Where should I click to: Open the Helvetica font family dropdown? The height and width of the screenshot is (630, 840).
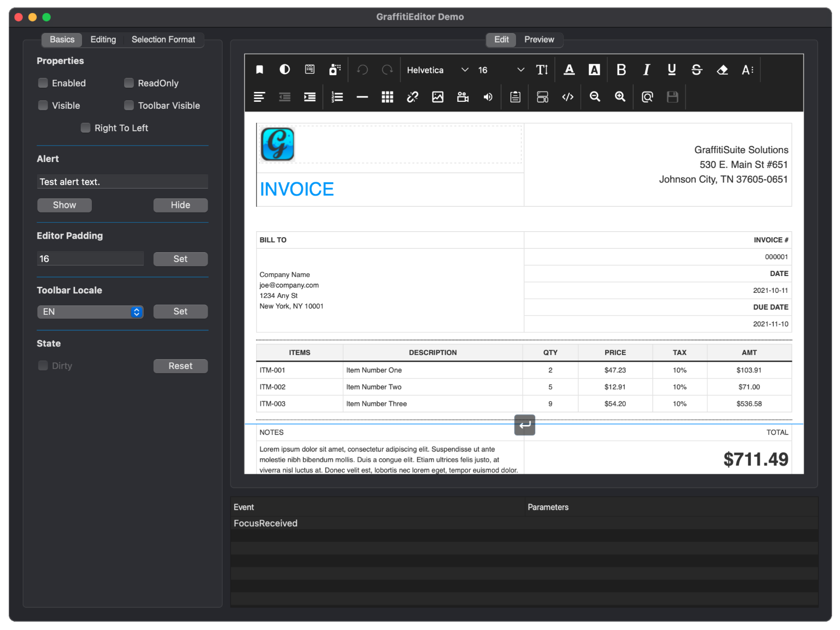coord(437,70)
